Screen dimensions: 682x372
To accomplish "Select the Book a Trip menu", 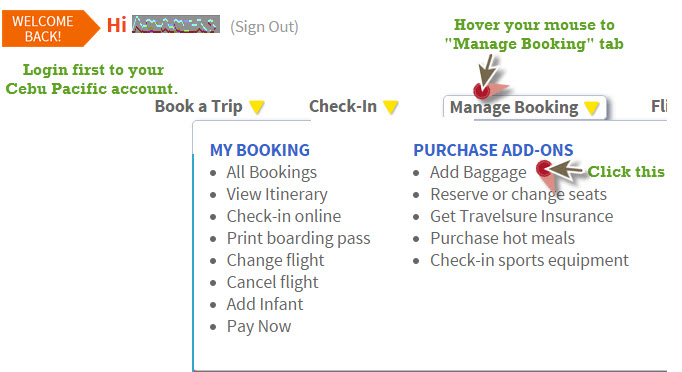I will click(198, 107).
